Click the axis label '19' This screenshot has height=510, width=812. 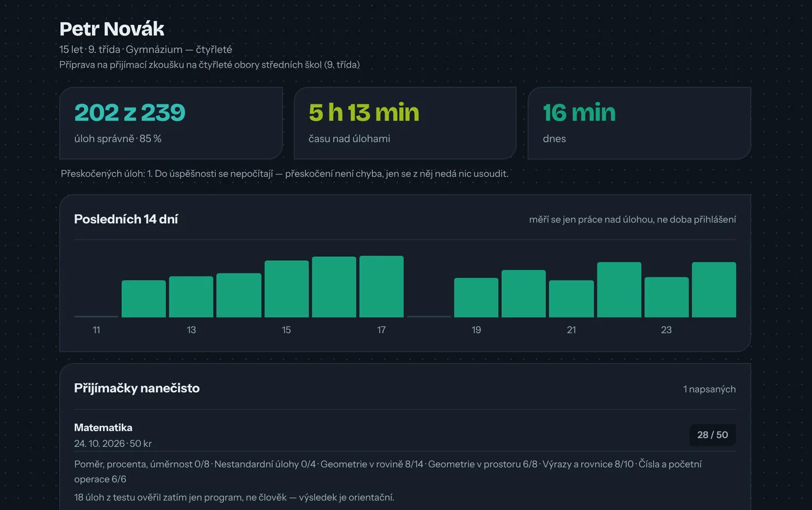point(476,330)
